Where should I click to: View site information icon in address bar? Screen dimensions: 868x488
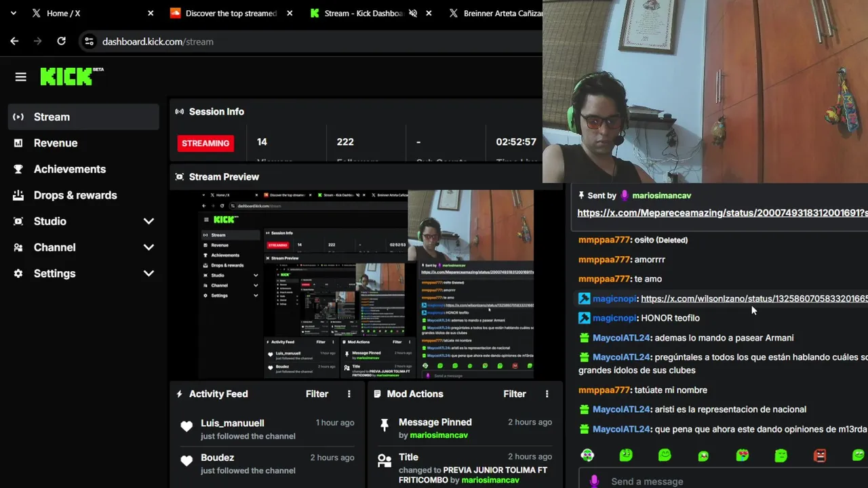(89, 41)
